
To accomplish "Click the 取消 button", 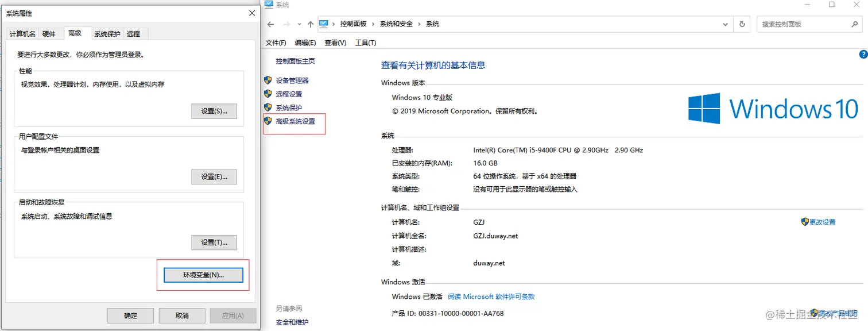I will click(182, 315).
